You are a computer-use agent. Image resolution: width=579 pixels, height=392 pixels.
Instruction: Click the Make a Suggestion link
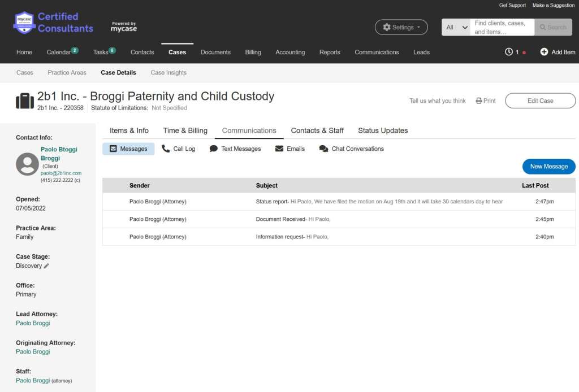point(553,5)
